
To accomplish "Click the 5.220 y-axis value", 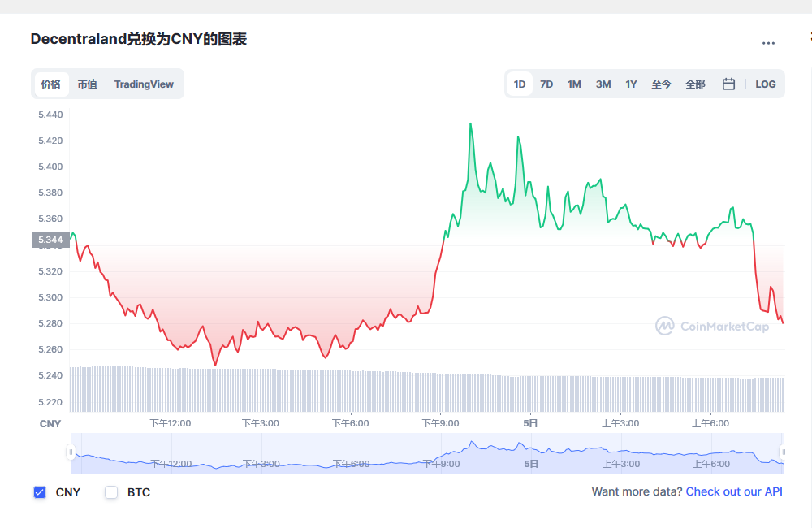I will click(x=50, y=402).
